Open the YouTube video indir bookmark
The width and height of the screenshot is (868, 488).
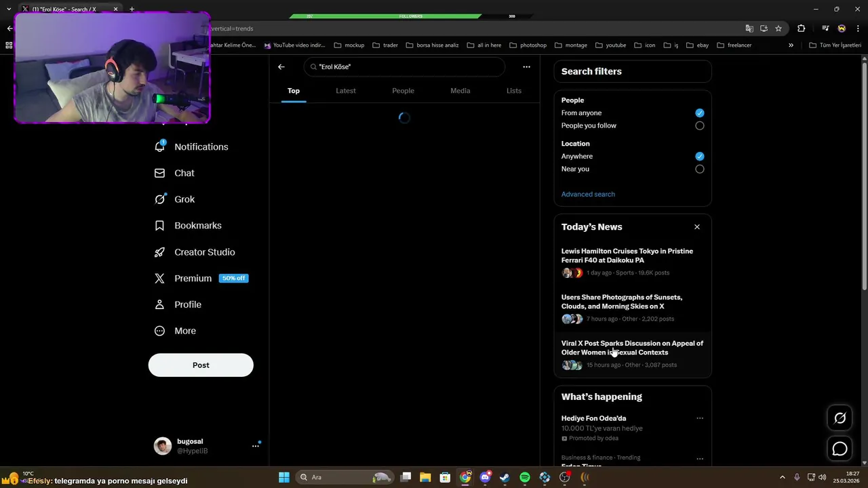[x=295, y=45]
